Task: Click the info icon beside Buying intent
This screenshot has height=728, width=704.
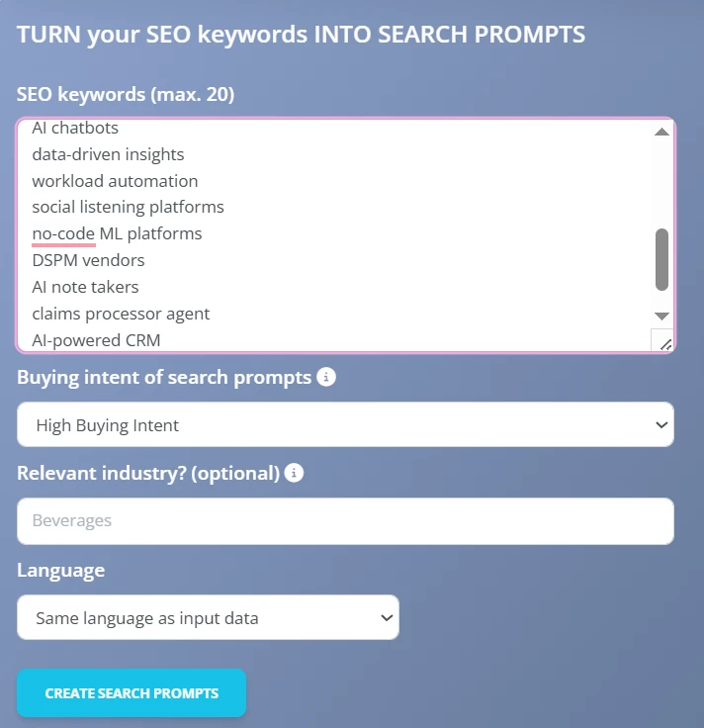Action: (x=326, y=377)
